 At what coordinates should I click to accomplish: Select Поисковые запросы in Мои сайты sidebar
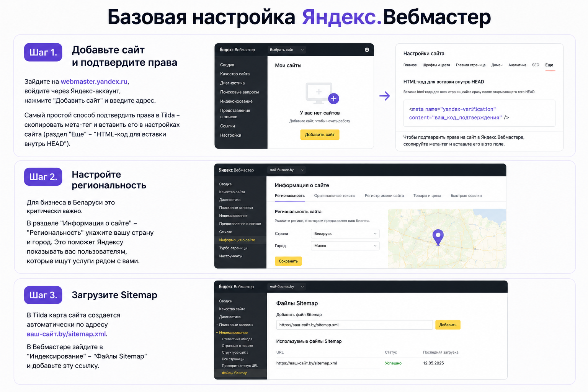pyautogui.click(x=239, y=92)
